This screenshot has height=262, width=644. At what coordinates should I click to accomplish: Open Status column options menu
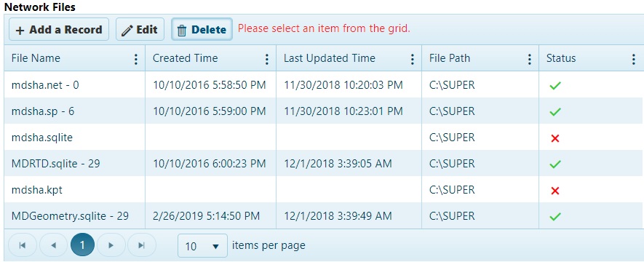[633, 59]
